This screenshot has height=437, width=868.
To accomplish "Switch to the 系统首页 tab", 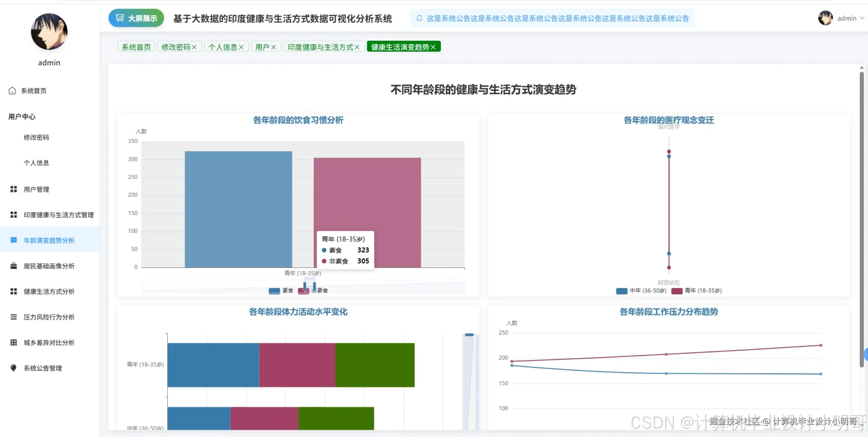I will (136, 47).
